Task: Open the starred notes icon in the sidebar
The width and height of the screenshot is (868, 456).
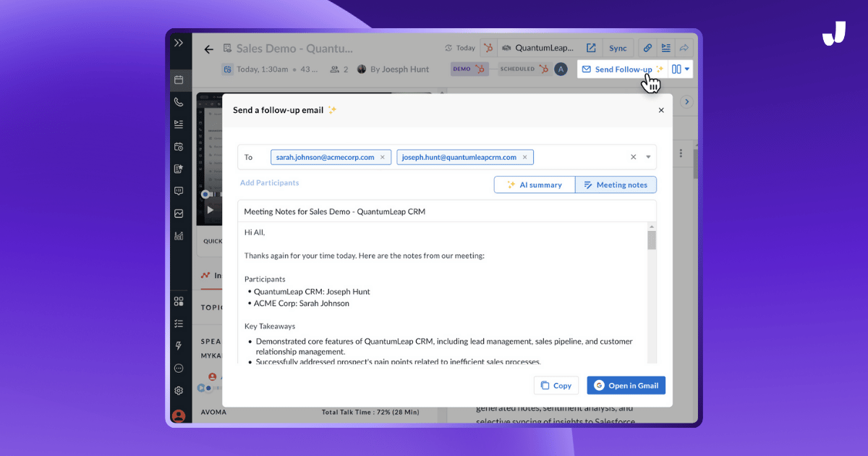Action: coord(179,169)
